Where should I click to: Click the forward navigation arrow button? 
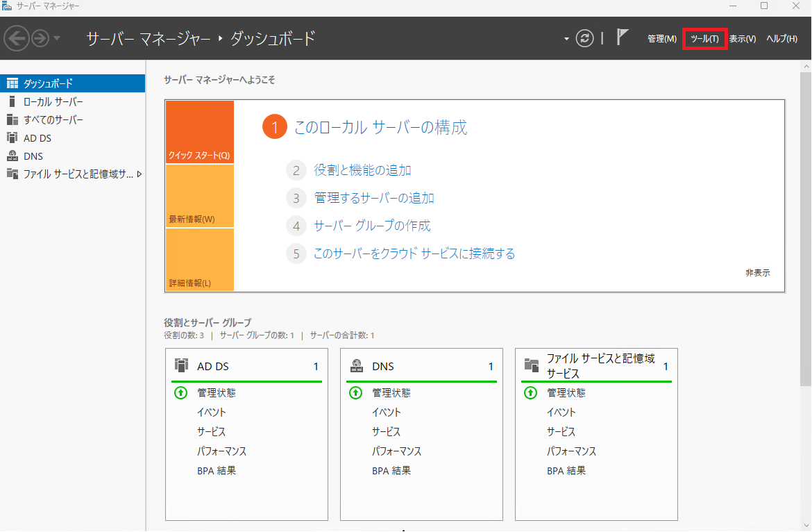pyautogui.click(x=40, y=38)
